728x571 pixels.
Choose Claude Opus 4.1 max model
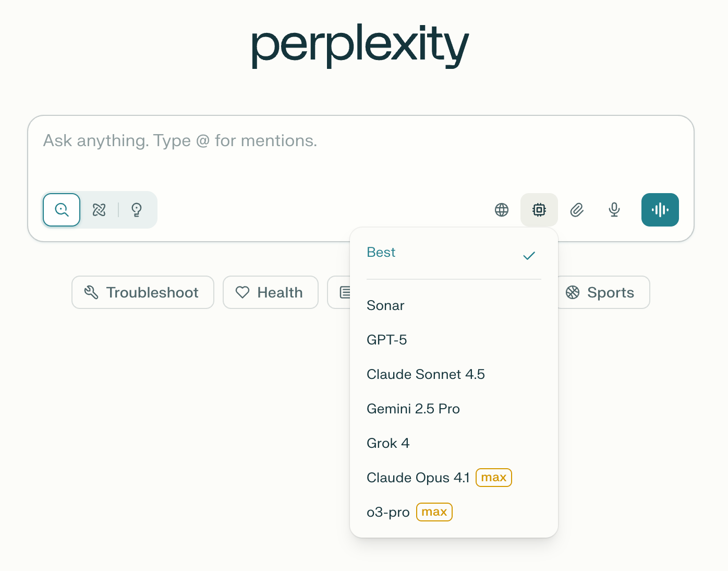418,478
